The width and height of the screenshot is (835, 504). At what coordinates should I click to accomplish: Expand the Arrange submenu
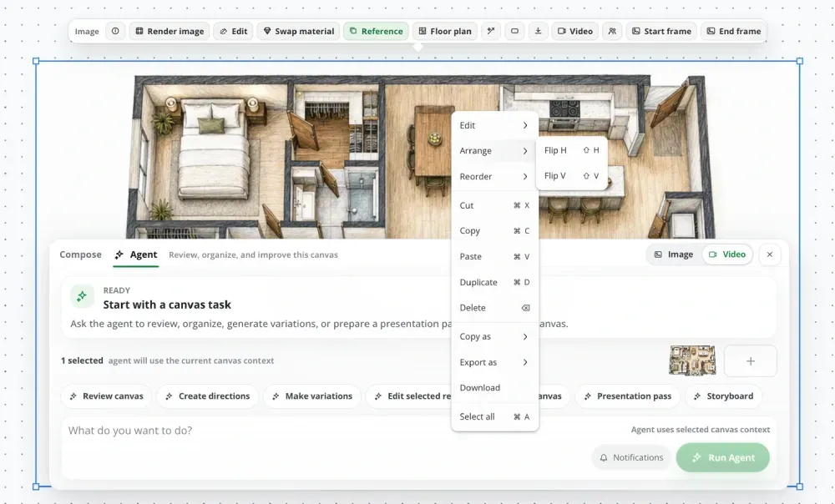pos(494,150)
